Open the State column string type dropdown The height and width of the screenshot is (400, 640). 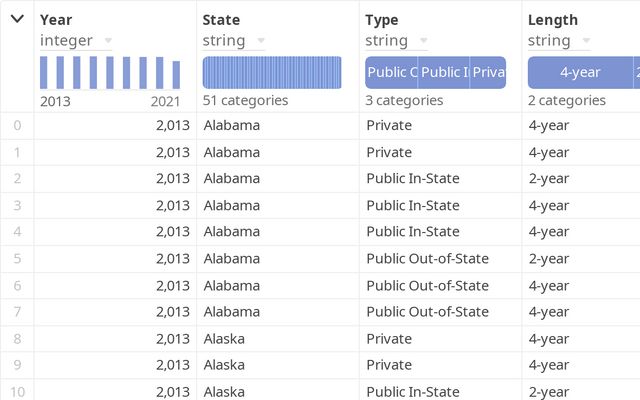260,41
